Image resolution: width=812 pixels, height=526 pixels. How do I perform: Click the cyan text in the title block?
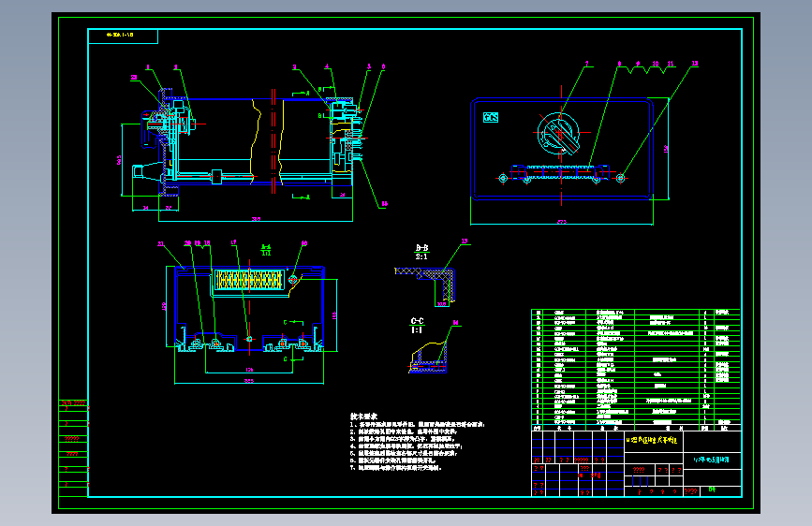[712, 460]
